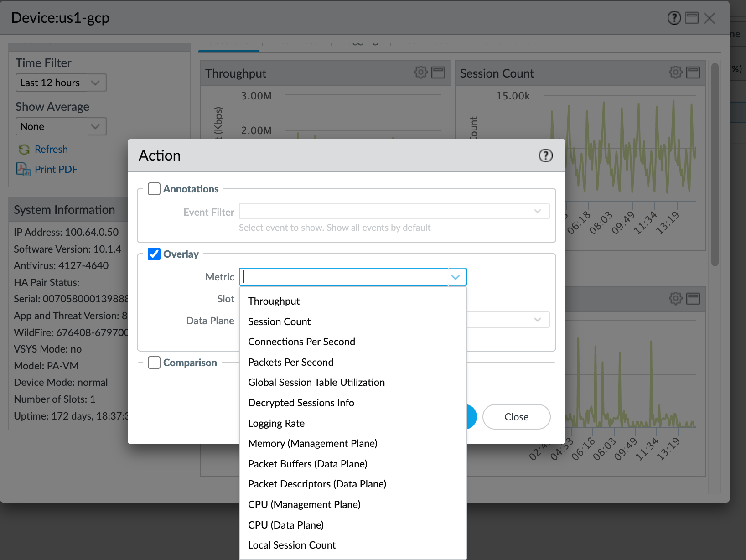This screenshot has height=560, width=746.
Task: Open Throughput widget settings gear
Action: click(x=420, y=73)
